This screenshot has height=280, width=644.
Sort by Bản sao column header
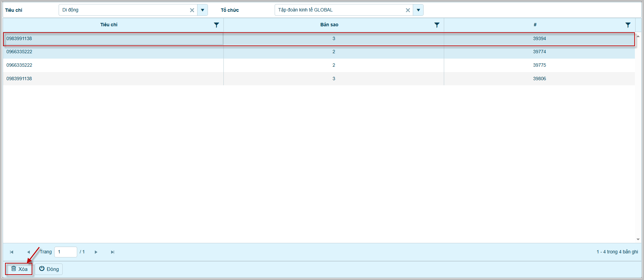pos(329,25)
